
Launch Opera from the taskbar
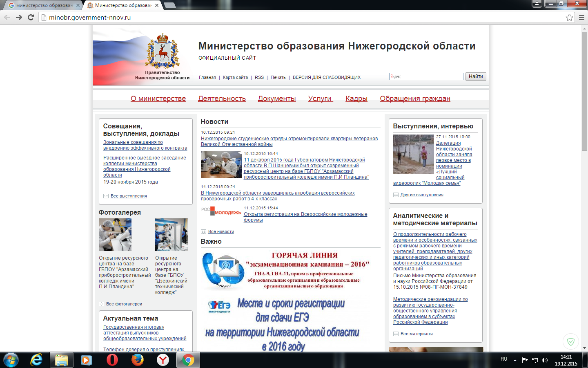[112, 360]
